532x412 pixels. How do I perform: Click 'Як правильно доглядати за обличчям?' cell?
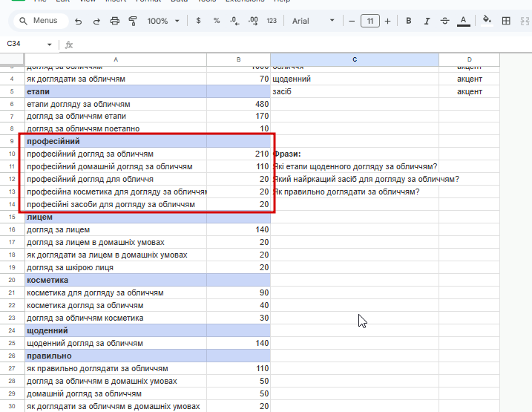[355, 192]
